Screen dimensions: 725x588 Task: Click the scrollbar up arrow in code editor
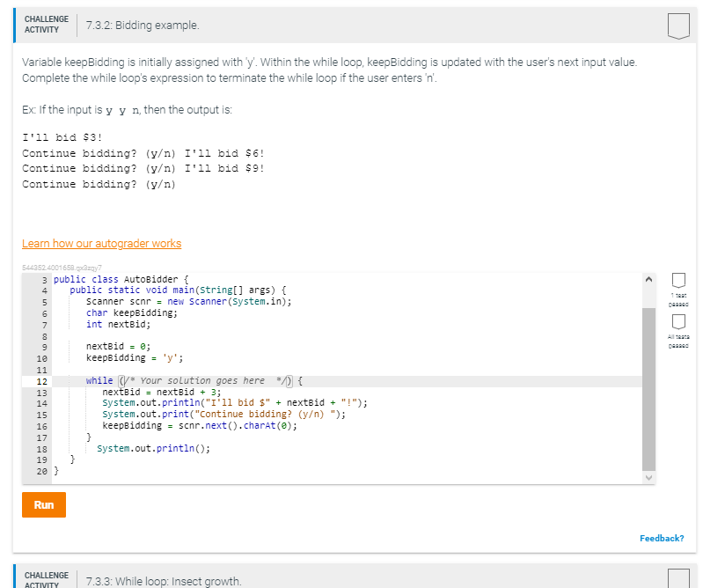(x=649, y=280)
